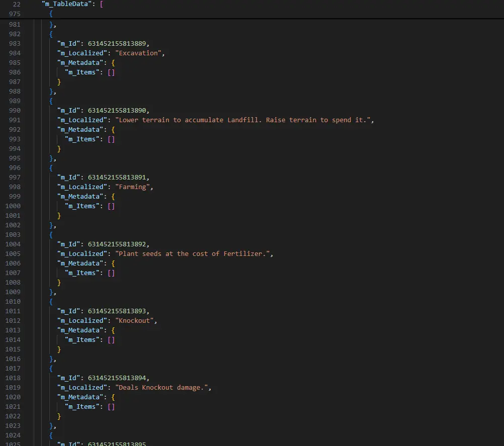Select the "Excavation" localized string
The width and height of the screenshot is (504, 446).
click(138, 53)
